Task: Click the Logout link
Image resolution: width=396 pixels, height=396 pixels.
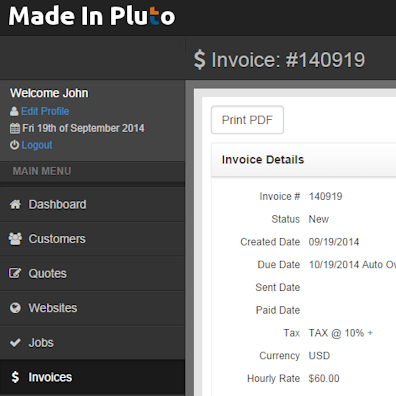Action: 37,145
